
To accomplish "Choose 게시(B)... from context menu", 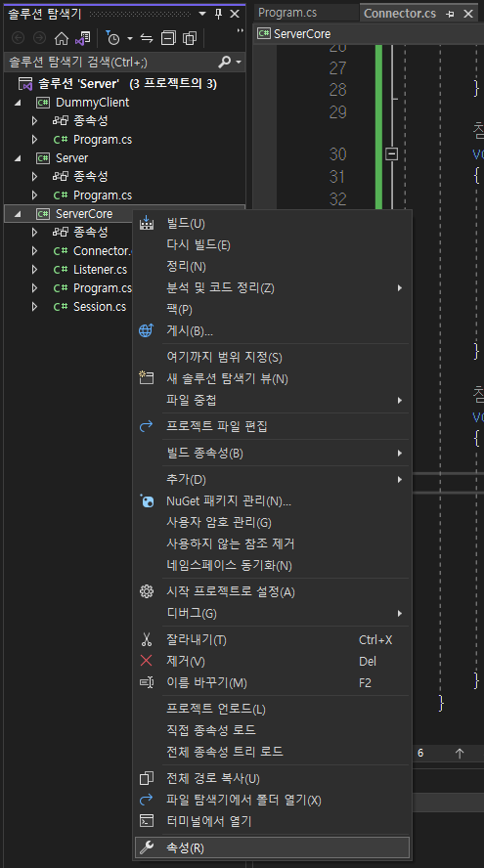I will [272, 331].
